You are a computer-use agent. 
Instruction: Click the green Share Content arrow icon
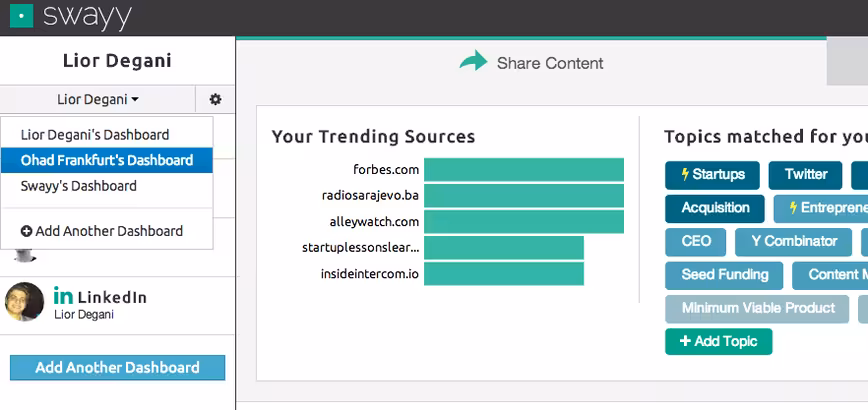[473, 60]
